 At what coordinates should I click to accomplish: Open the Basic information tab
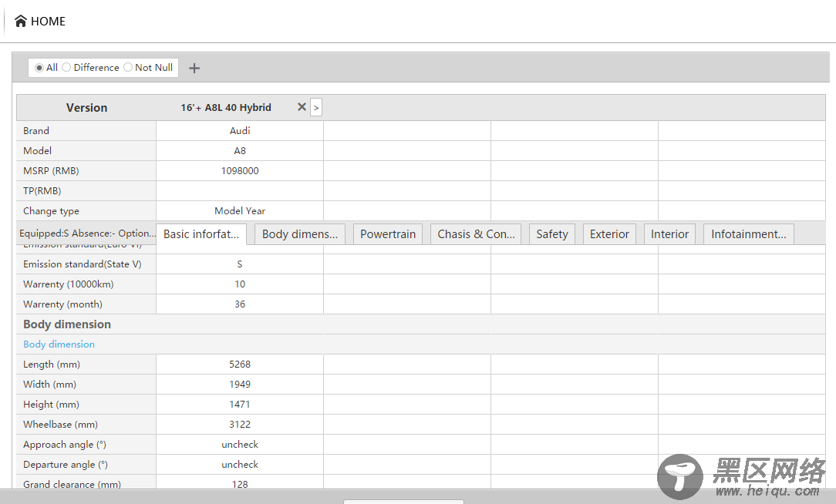[x=201, y=234]
